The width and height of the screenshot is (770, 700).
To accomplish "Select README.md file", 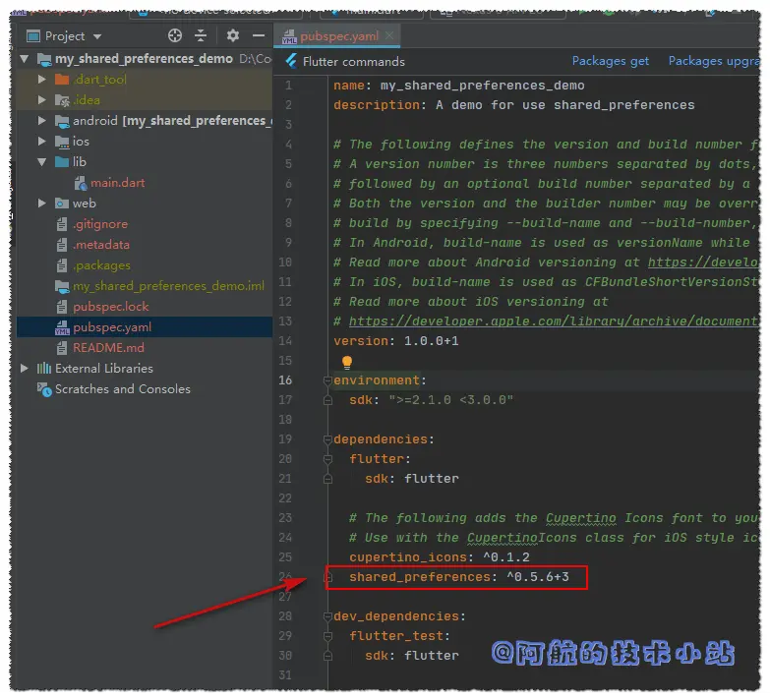I will tap(108, 348).
